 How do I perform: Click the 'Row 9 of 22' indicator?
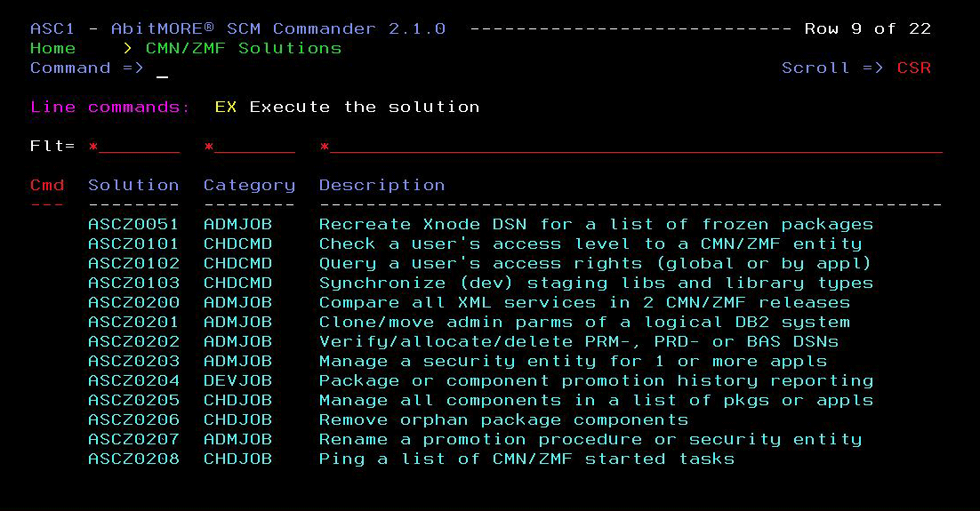[x=867, y=28]
